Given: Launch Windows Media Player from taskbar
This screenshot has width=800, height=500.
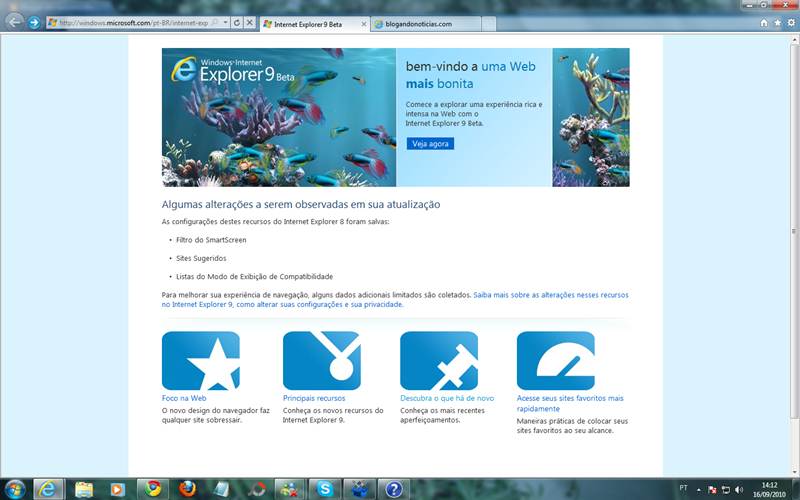Looking at the screenshot, I should [117, 489].
